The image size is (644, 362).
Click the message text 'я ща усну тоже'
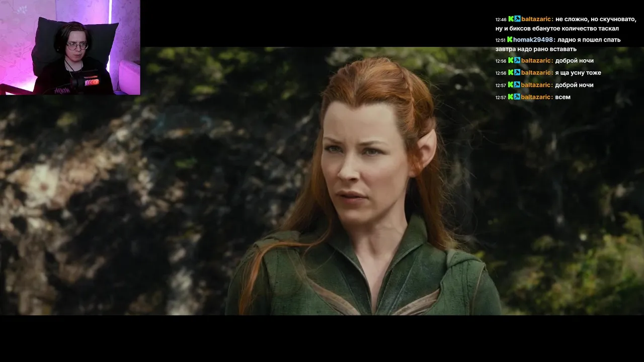pos(579,73)
